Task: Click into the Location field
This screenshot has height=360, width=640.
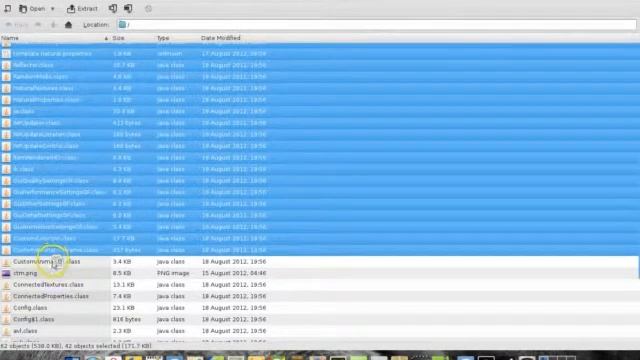Action: pos(376,25)
